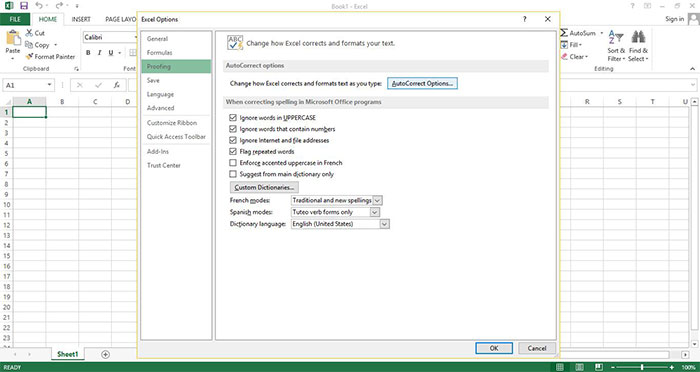This screenshot has height=372, width=700.
Task: Open French modes dropdown
Action: point(378,201)
